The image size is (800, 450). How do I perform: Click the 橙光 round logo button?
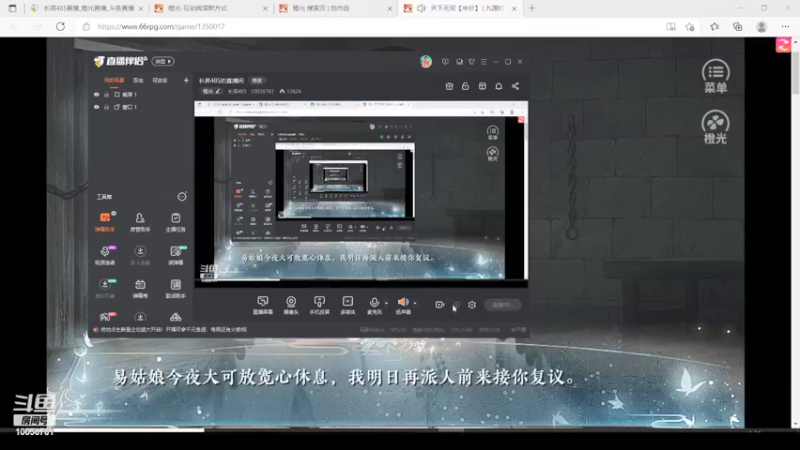pyautogui.click(x=715, y=127)
